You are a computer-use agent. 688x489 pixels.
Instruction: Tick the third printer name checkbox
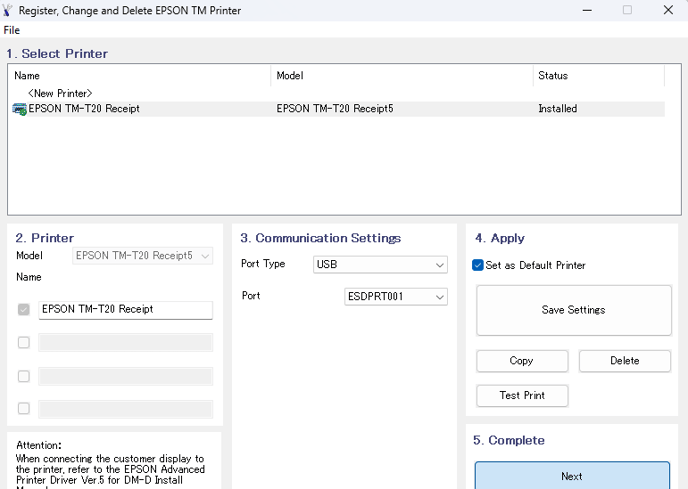click(24, 376)
